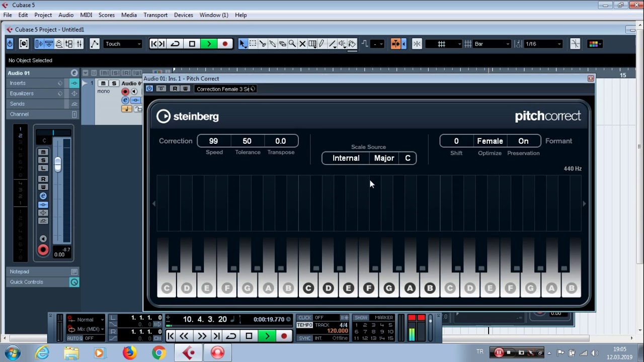The width and height of the screenshot is (644, 362).
Task: Toggle Autoscroll in the toolbar
Action: click(396, 44)
